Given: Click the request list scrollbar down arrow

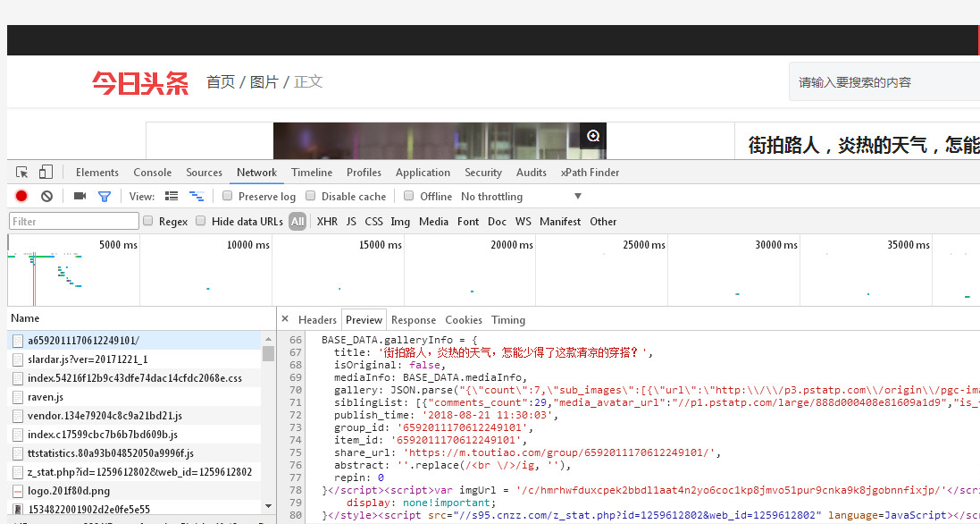Looking at the screenshot, I should (268, 506).
